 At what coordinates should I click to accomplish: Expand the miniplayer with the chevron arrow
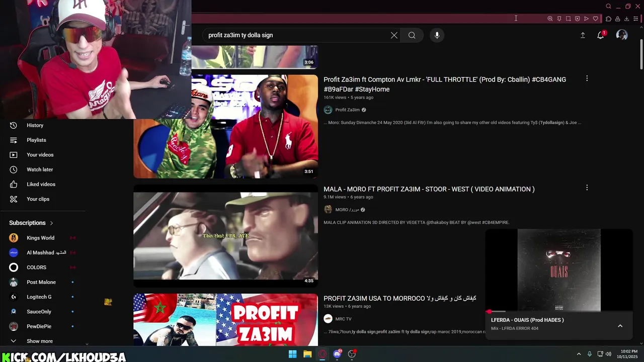[620, 326]
